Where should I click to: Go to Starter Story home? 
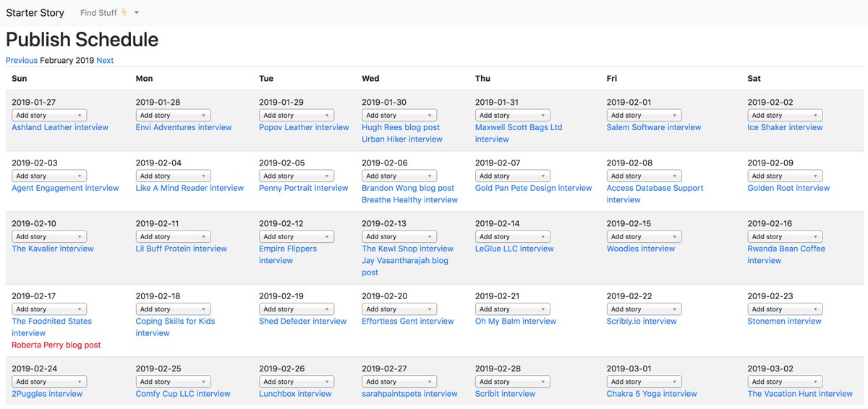[x=35, y=13]
